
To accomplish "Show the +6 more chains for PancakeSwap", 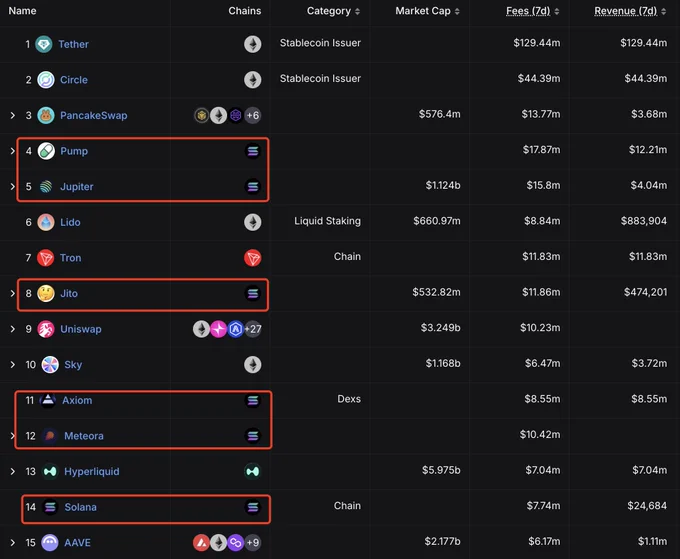I will coord(253,115).
